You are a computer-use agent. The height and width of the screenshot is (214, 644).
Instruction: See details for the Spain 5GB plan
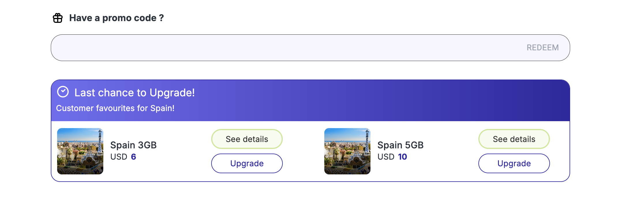click(514, 139)
